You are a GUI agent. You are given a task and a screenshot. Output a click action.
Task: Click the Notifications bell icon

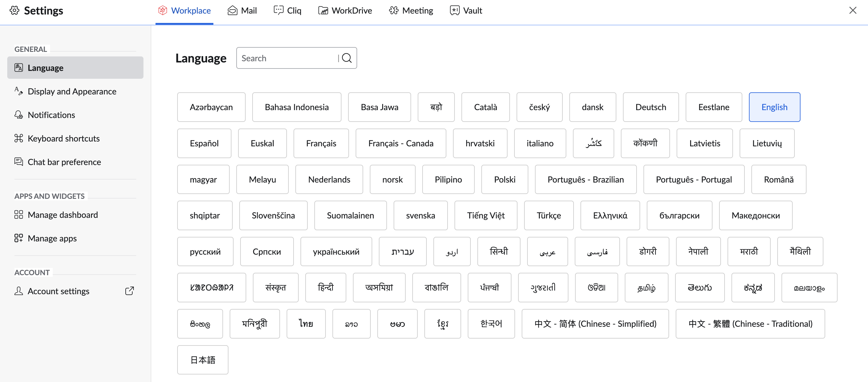click(x=18, y=115)
